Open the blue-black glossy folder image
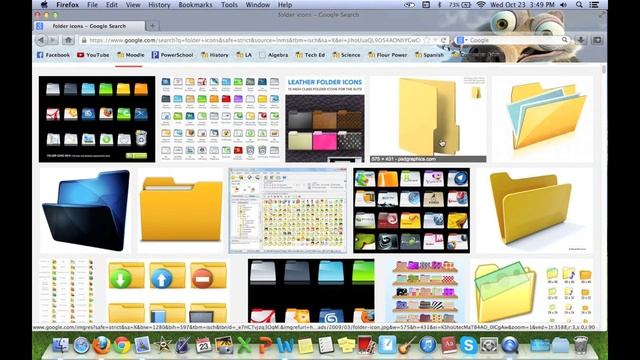The width and height of the screenshot is (640, 360). coord(85,210)
